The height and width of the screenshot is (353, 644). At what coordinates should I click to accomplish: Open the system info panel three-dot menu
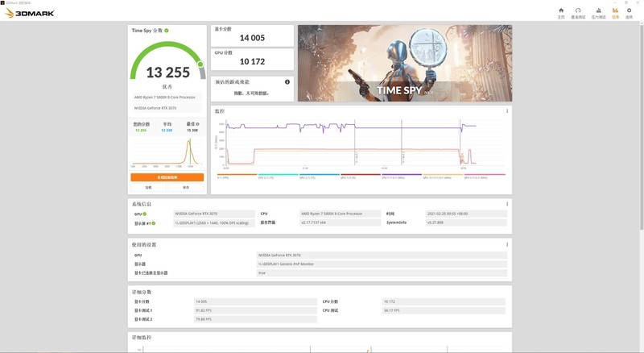506,204
